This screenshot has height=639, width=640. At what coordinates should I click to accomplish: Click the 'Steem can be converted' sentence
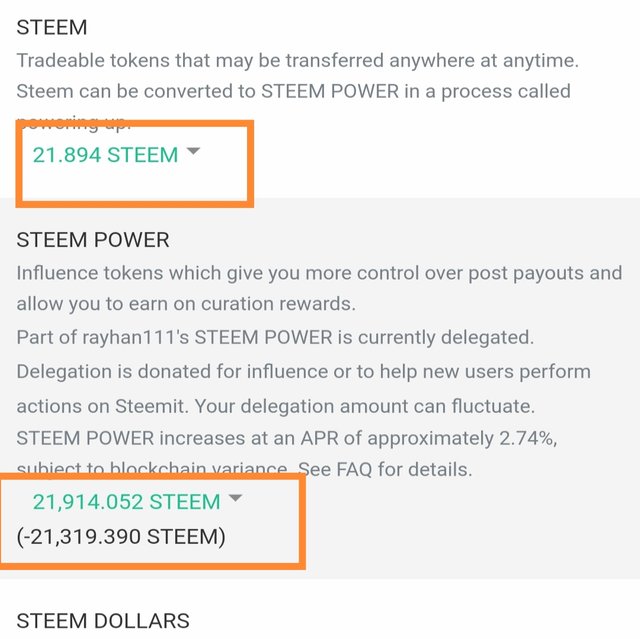293,91
